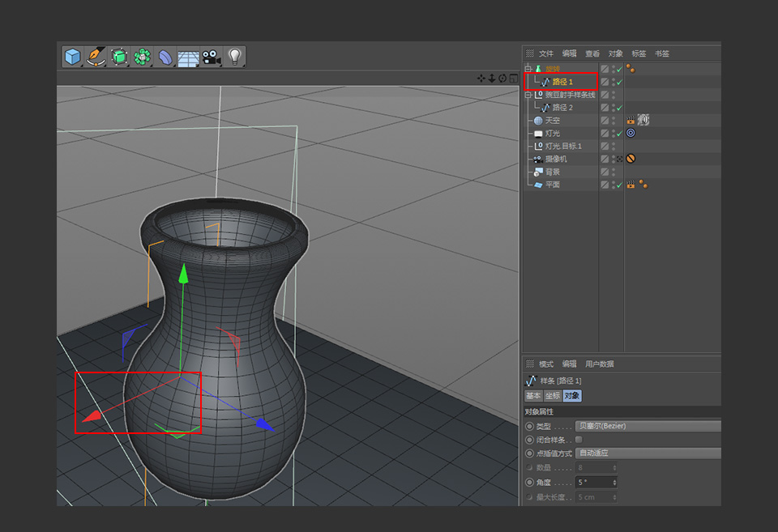Screen dimensions: 778x532
Task: Add a Light using the bulb icon
Action: coord(235,57)
